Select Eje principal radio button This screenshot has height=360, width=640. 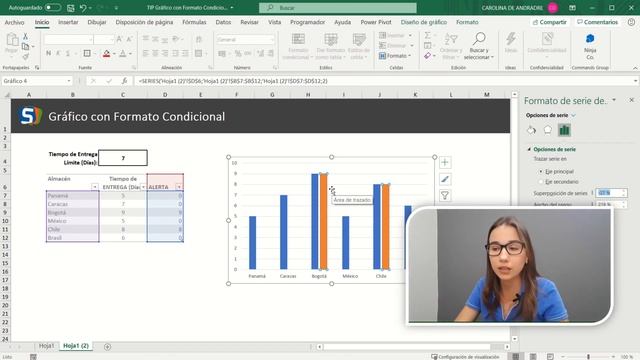(541, 172)
